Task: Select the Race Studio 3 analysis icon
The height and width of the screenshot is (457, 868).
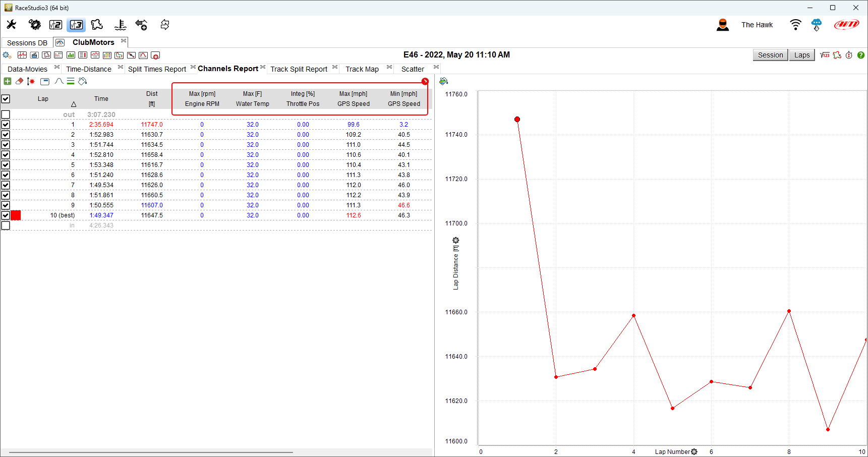Action: (76, 25)
